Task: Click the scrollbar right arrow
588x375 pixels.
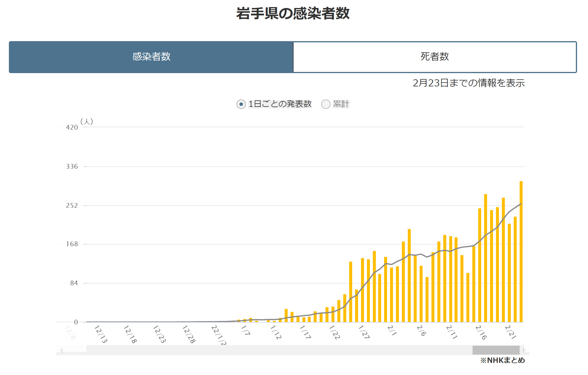Action: tap(524, 350)
